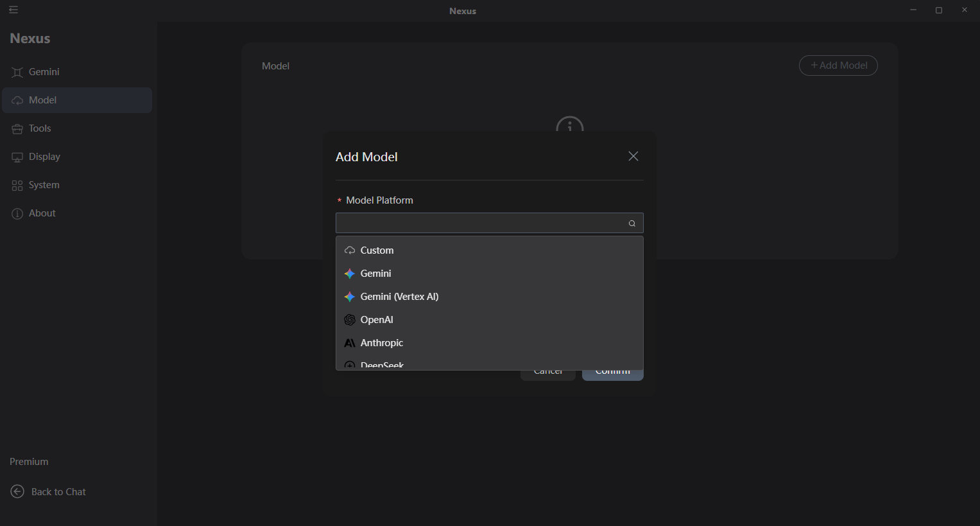The image size is (980, 526).
Task: Click the search magnifier in Model Platform field
Action: 632,223
